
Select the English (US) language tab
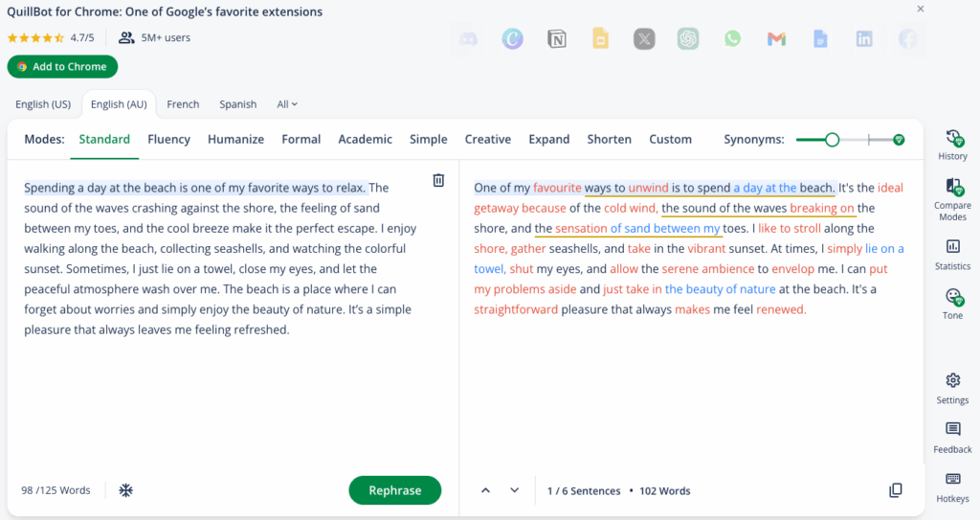click(x=43, y=104)
